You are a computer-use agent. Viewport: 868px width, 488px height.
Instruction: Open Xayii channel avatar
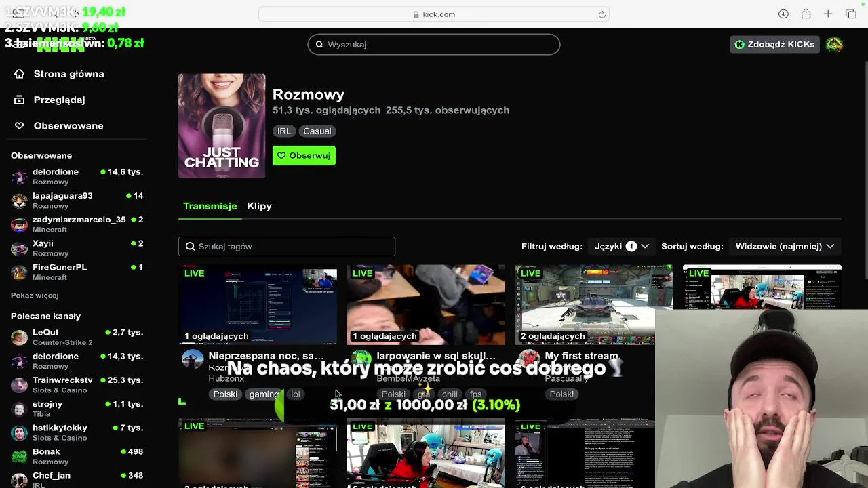[x=20, y=248]
